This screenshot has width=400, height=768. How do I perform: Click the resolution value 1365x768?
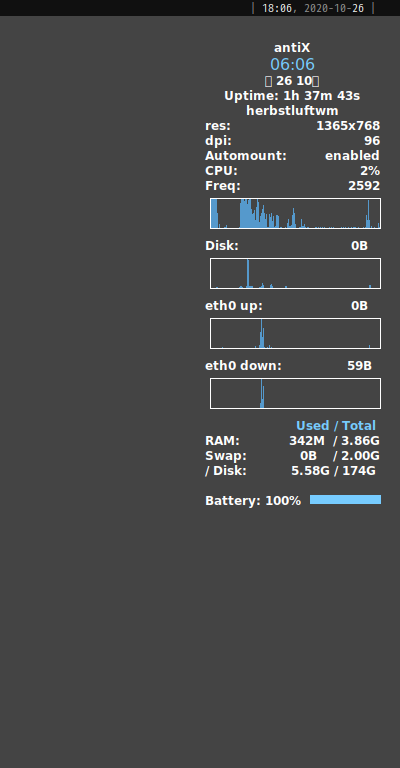[x=348, y=126]
